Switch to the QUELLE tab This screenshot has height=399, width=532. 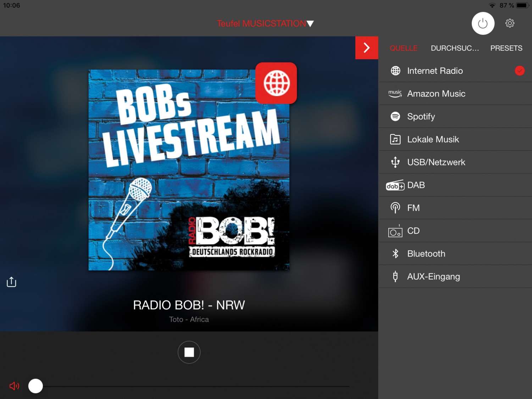(404, 48)
